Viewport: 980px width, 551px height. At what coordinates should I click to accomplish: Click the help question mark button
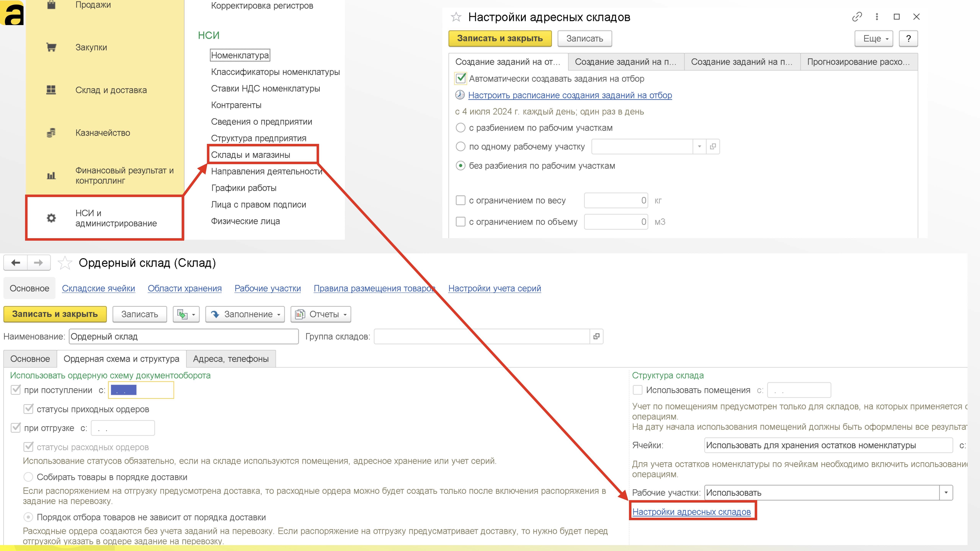point(908,38)
